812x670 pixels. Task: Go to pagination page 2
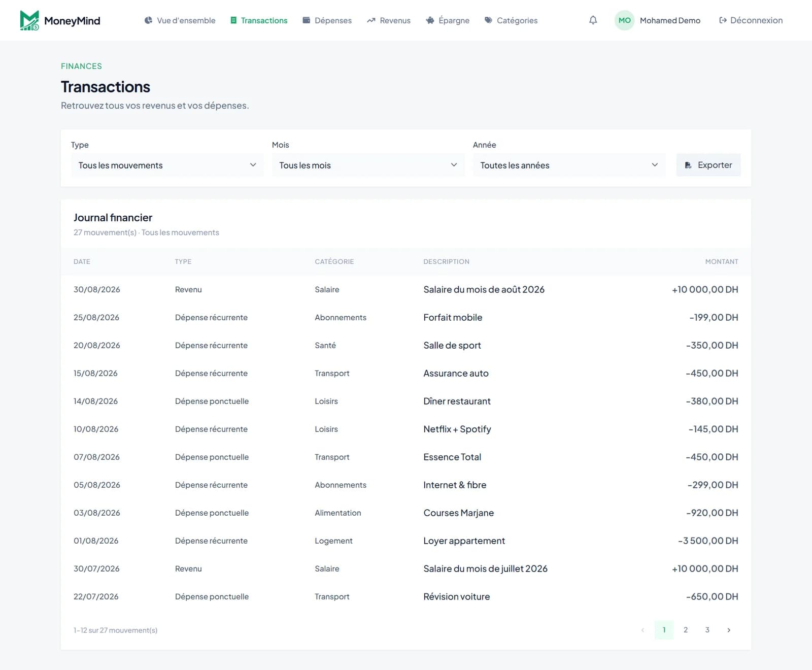[686, 630]
